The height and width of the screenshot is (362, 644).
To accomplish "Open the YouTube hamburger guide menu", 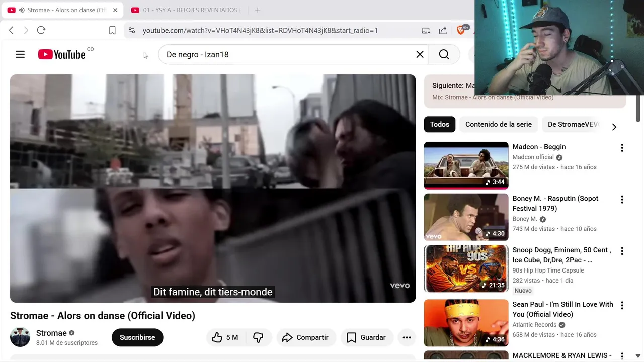I will tap(20, 54).
